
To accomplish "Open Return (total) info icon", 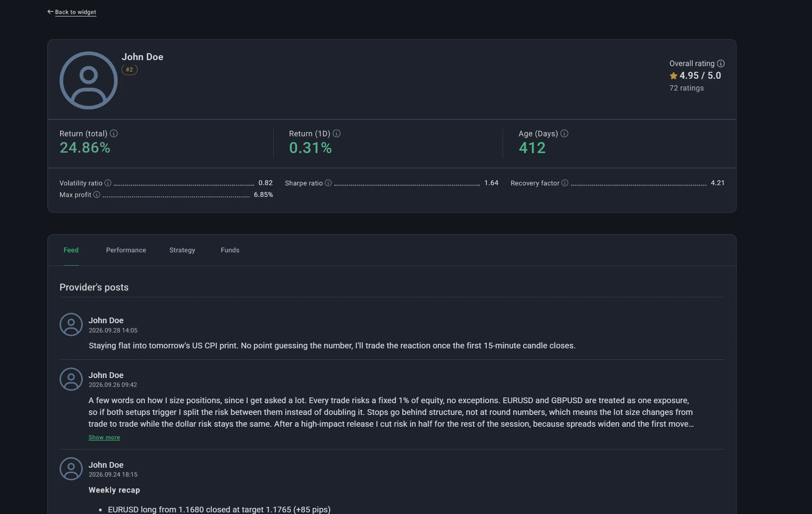I will pyautogui.click(x=114, y=134).
